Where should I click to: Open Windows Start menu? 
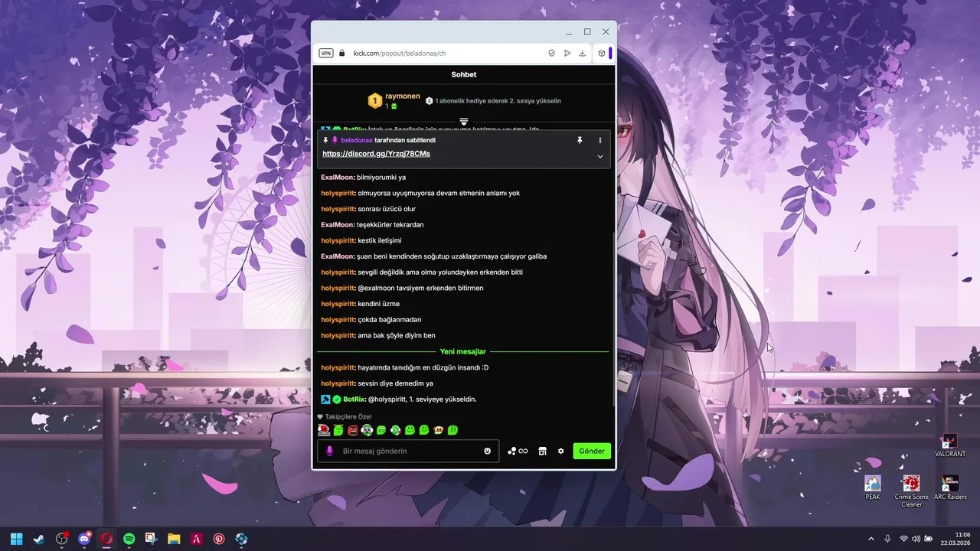click(x=17, y=539)
